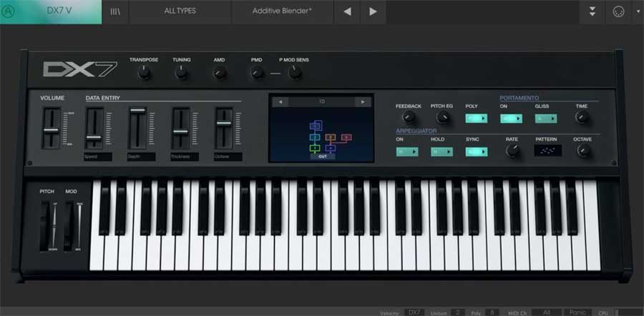Click the PORTAMENTO section heading

tap(519, 98)
